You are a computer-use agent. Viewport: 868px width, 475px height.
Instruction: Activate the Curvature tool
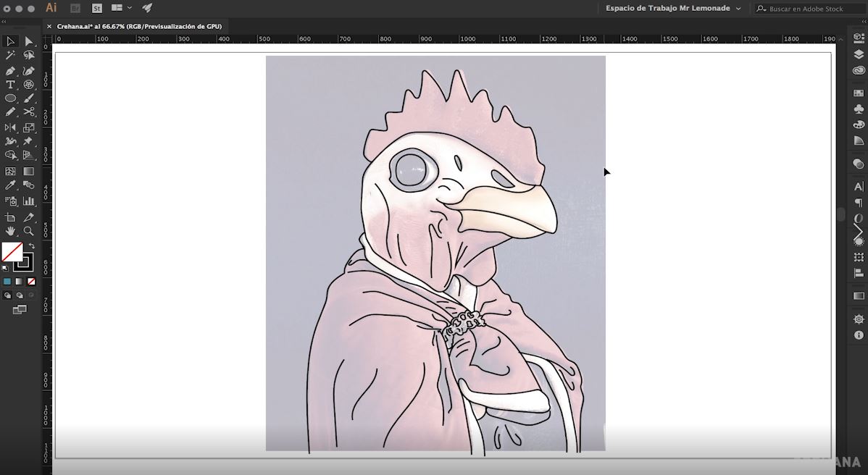click(x=28, y=71)
